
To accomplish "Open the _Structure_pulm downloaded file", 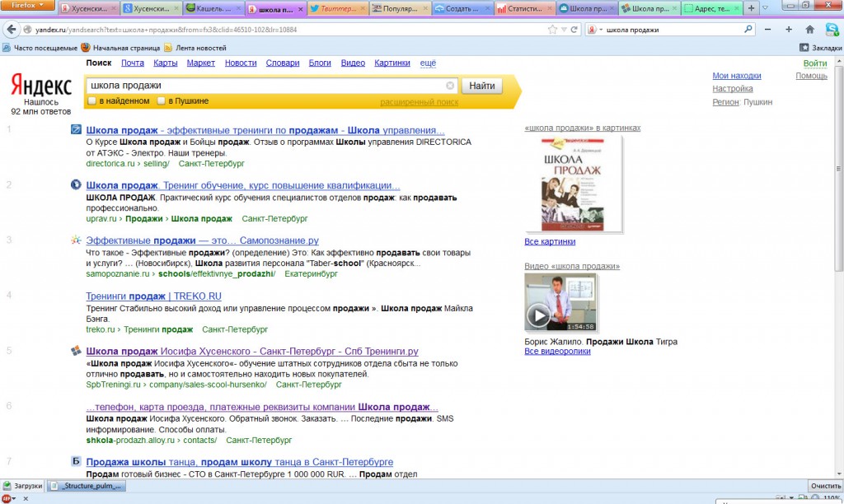I will click(87, 486).
